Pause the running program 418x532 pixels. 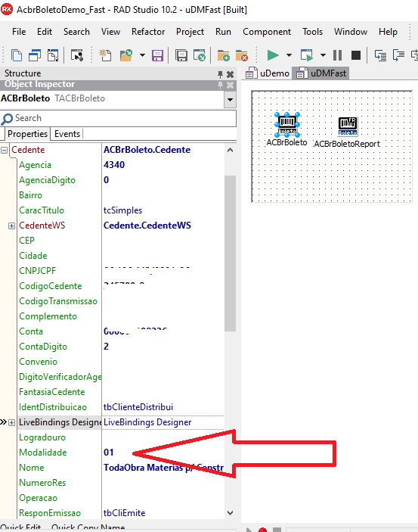(337, 55)
